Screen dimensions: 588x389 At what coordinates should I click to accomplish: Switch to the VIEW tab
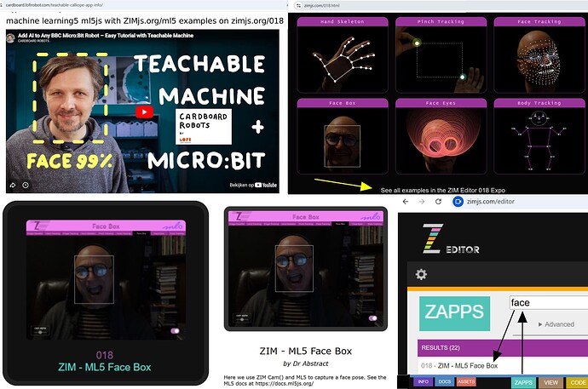[x=551, y=382]
